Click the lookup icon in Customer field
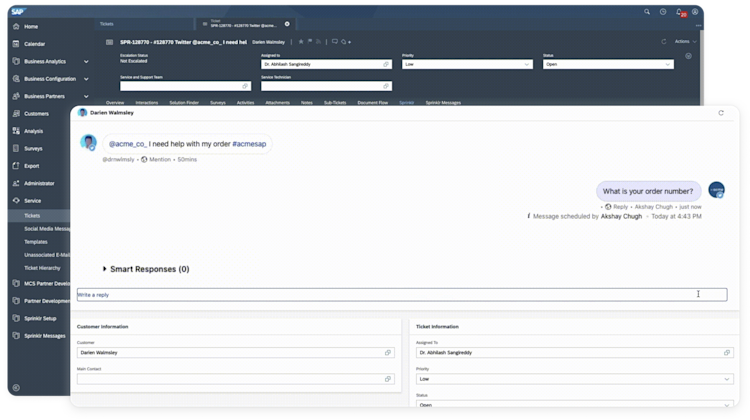This screenshot has height=420, width=750. pos(388,353)
